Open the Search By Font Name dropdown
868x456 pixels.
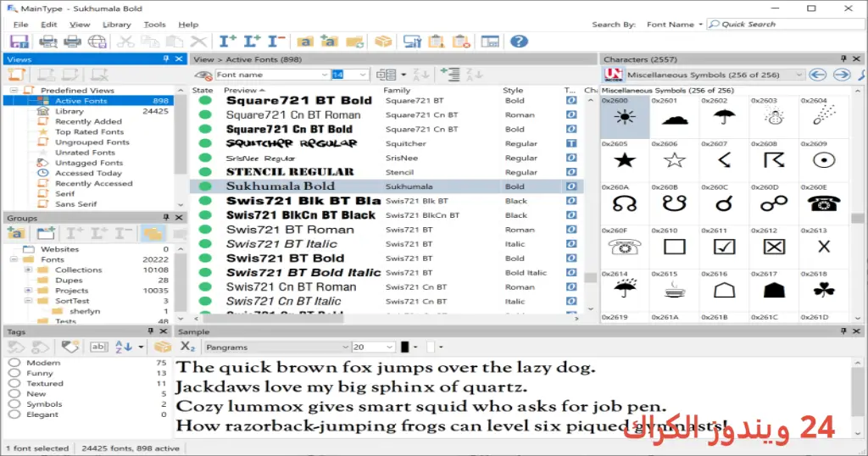click(x=674, y=25)
